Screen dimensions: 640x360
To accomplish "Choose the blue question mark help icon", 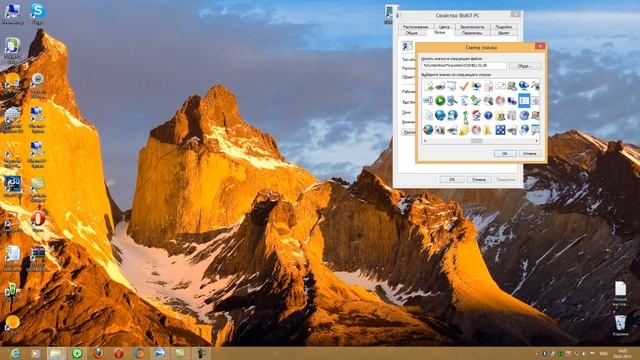I will pos(488,116).
